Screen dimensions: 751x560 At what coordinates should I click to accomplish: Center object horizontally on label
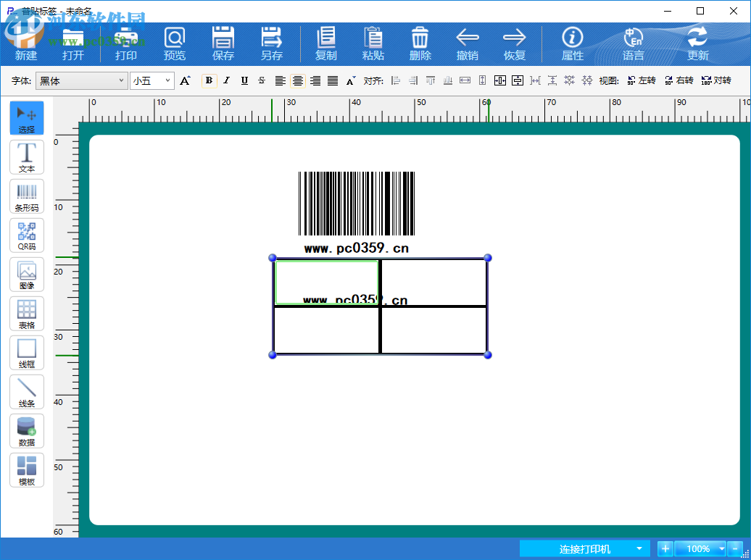click(x=500, y=80)
